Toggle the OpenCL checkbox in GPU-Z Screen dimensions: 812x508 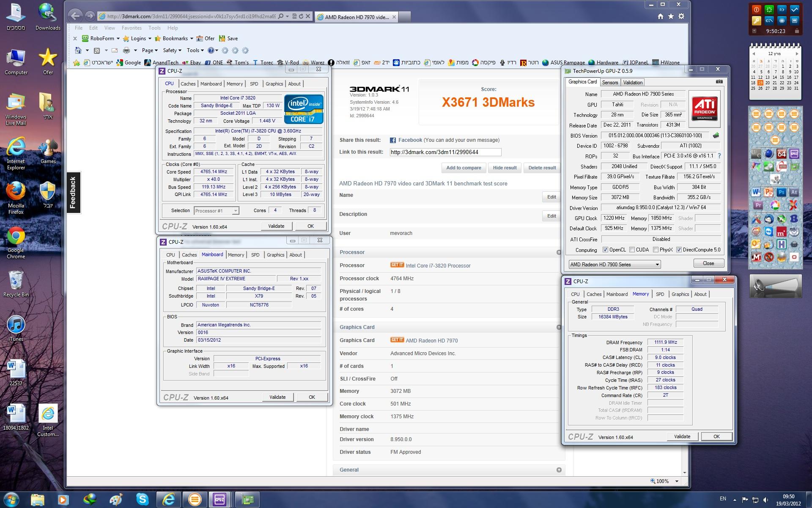[605, 250]
